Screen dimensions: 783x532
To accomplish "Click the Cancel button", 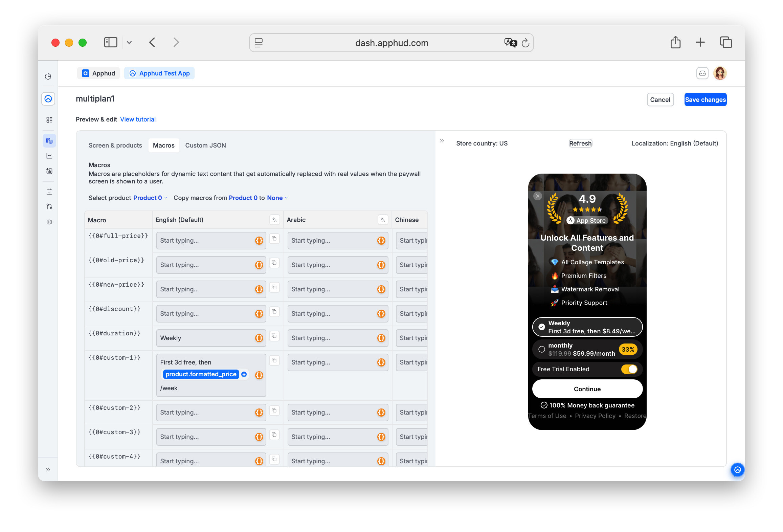I will (x=660, y=99).
